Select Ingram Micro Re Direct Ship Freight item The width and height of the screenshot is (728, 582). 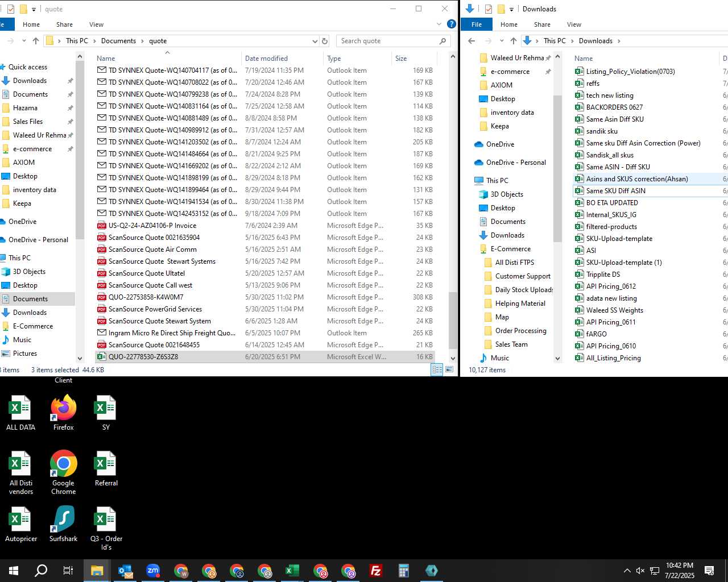pos(264,333)
